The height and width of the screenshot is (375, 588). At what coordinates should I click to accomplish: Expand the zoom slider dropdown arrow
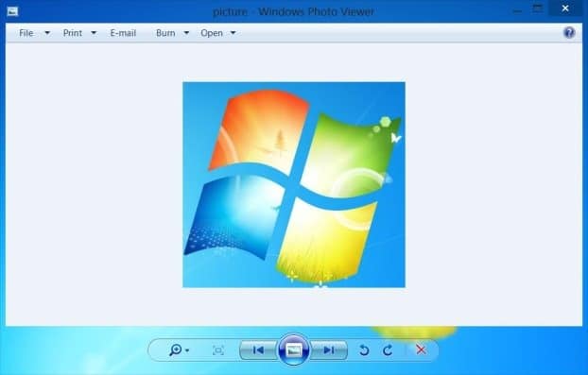tap(187, 350)
